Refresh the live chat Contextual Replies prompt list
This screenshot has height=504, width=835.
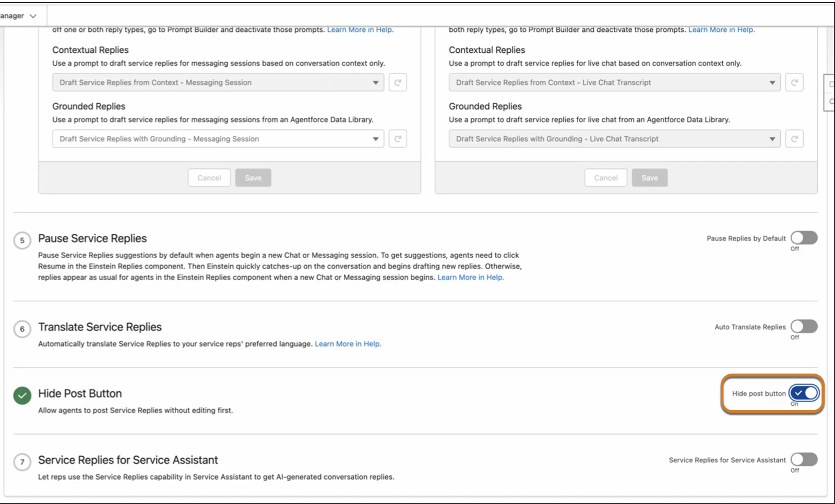tap(794, 82)
